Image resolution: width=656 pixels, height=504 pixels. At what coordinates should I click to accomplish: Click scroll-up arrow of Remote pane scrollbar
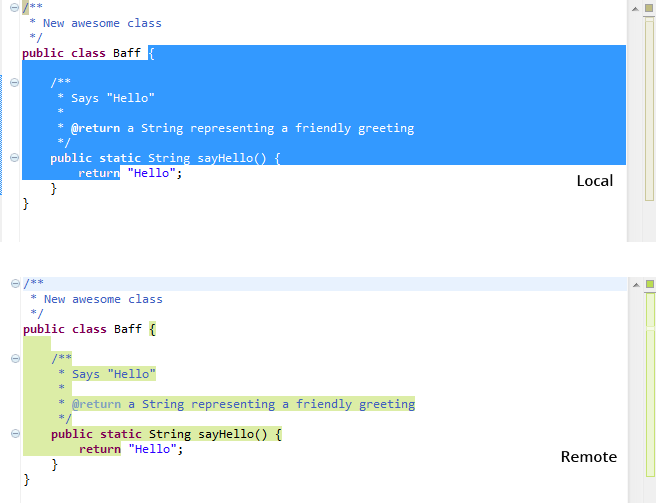(635, 284)
